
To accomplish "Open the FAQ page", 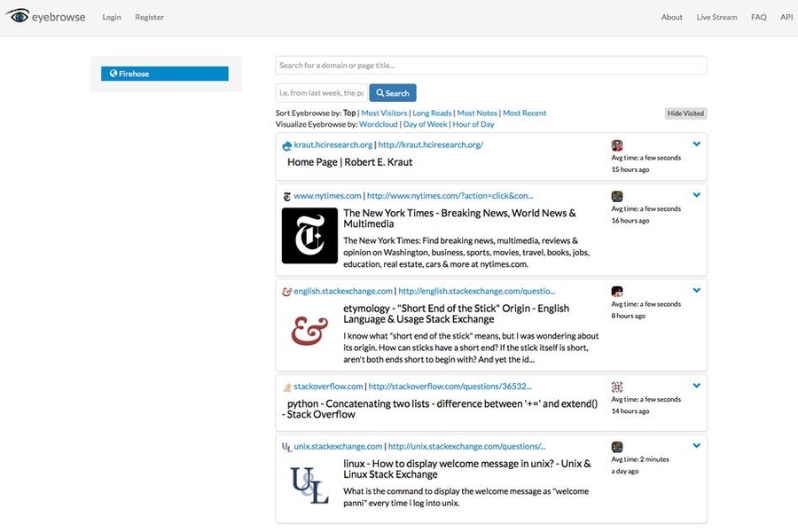I will (759, 16).
